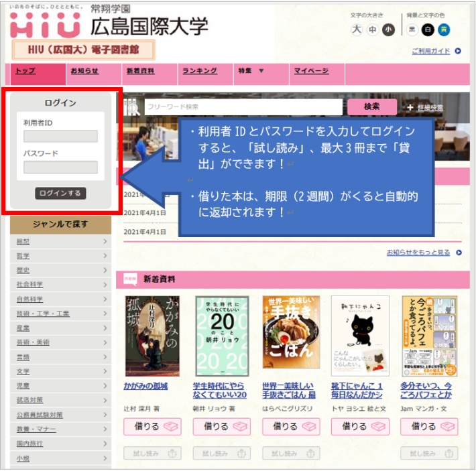476x471 pixels.
Task: Expand 国内旅行 genre chevron
Action: (x=105, y=444)
